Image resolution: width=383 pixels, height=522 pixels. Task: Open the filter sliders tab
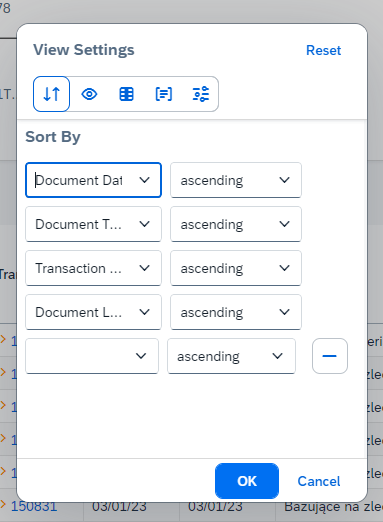click(x=201, y=94)
